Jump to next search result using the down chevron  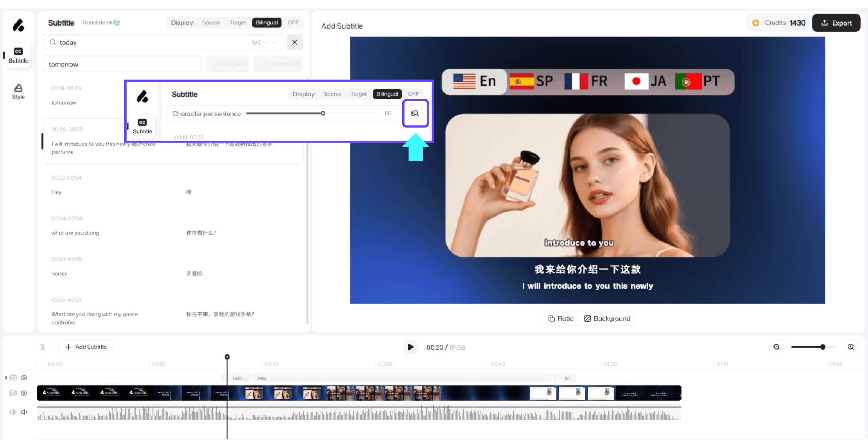pyautogui.click(x=266, y=42)
